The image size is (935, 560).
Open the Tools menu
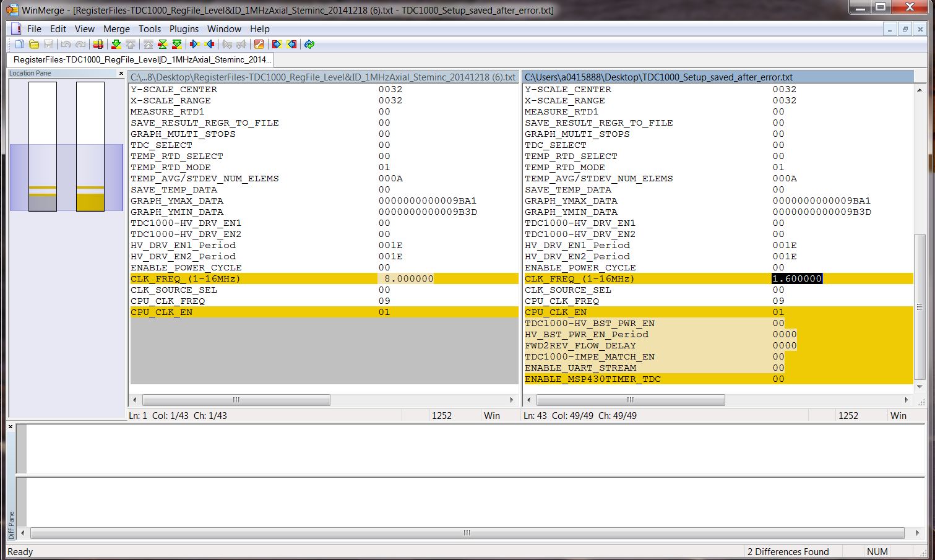(149, 28)
